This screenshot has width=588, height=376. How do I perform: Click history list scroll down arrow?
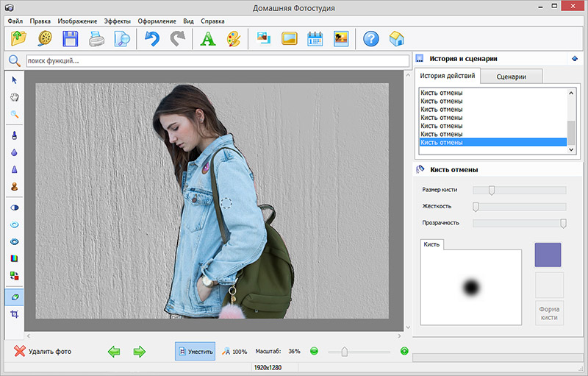571,149
